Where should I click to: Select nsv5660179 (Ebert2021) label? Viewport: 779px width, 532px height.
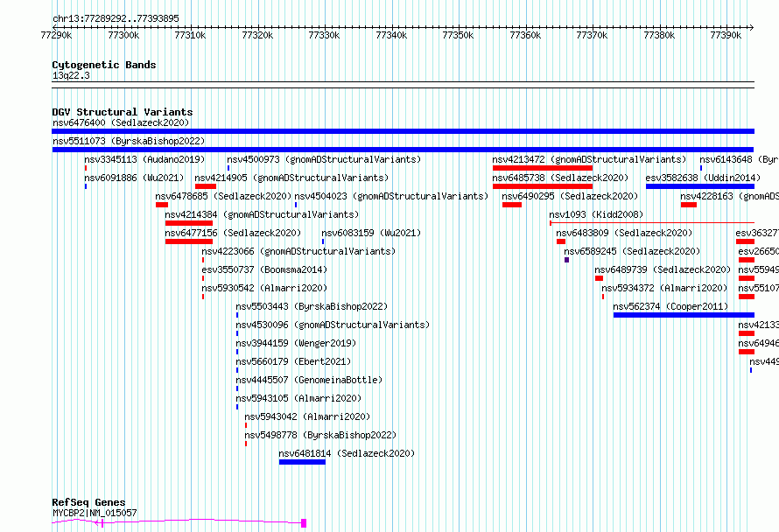point(293,361)
